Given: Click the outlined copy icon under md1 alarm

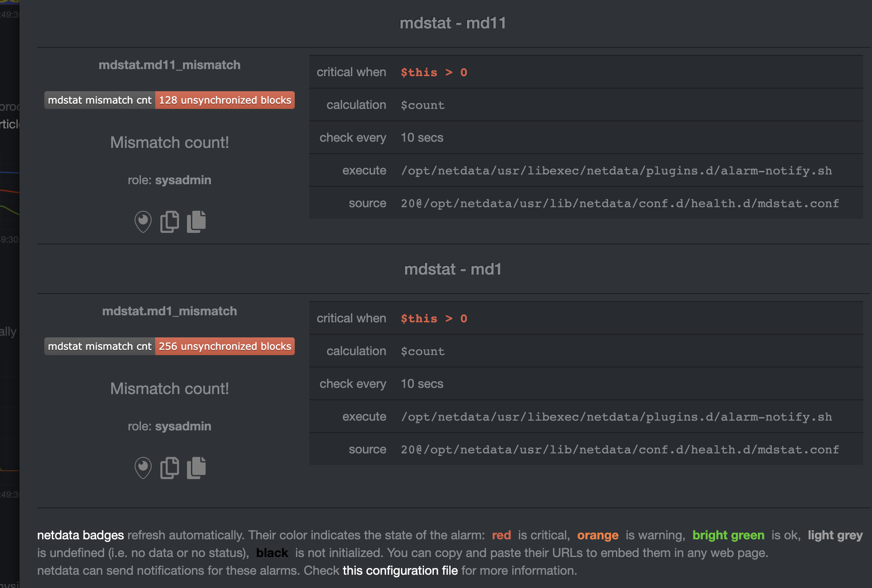Looking at the screenshot, I should (x=169, y=468).
